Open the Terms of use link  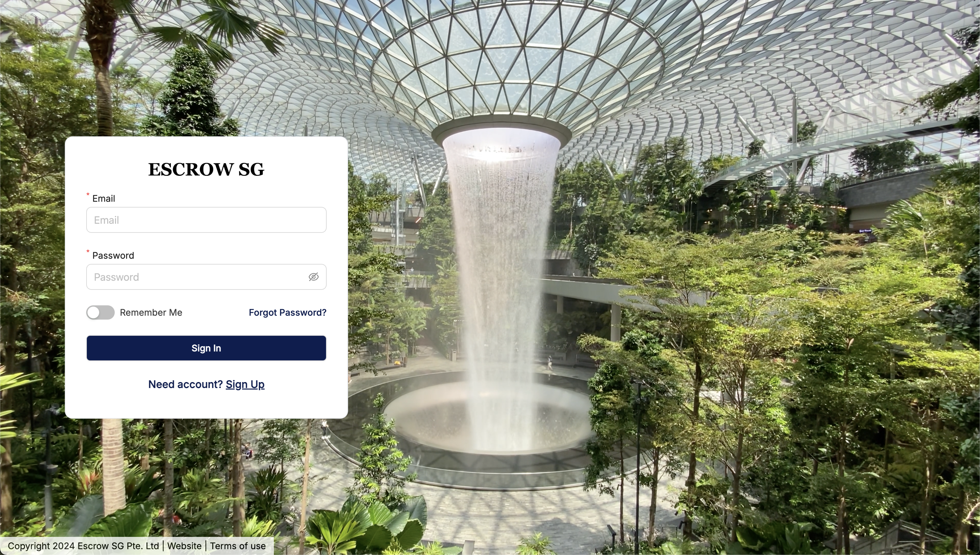[238, 546]
